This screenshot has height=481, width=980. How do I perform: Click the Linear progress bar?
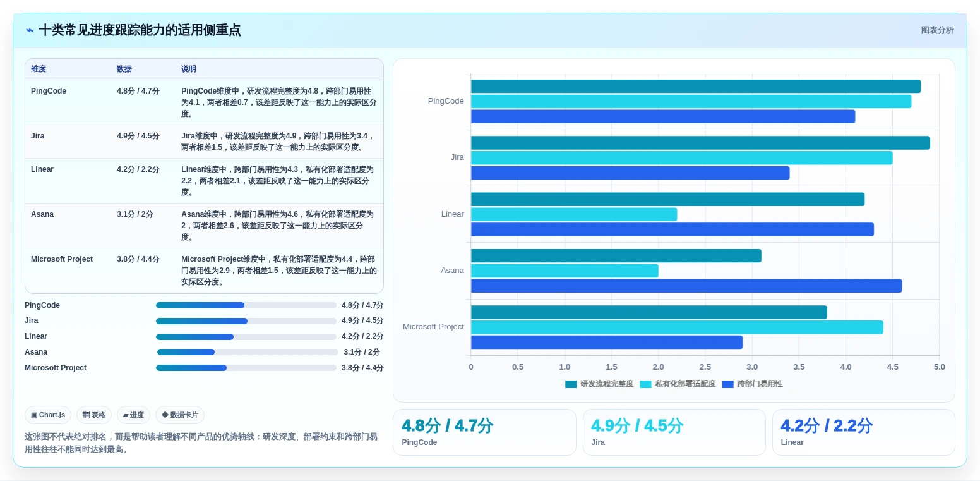pyautogui.click(x=246, y=336)
